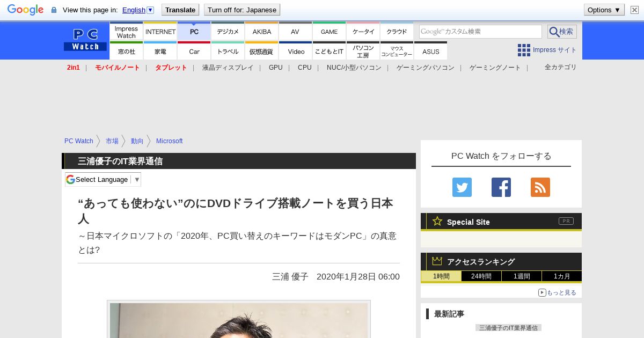Open the 家電 site tab
The height and width of the screenshot is (338, 644).
[x=160, y=51]
